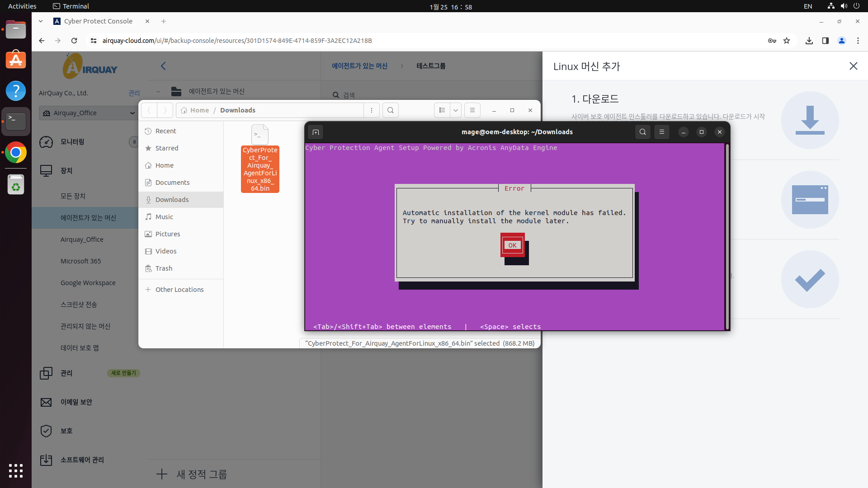Expand view options dropdown arrow
Image resolution: width=868 pixels, height=488 pixels.
(x=456, y=110)
